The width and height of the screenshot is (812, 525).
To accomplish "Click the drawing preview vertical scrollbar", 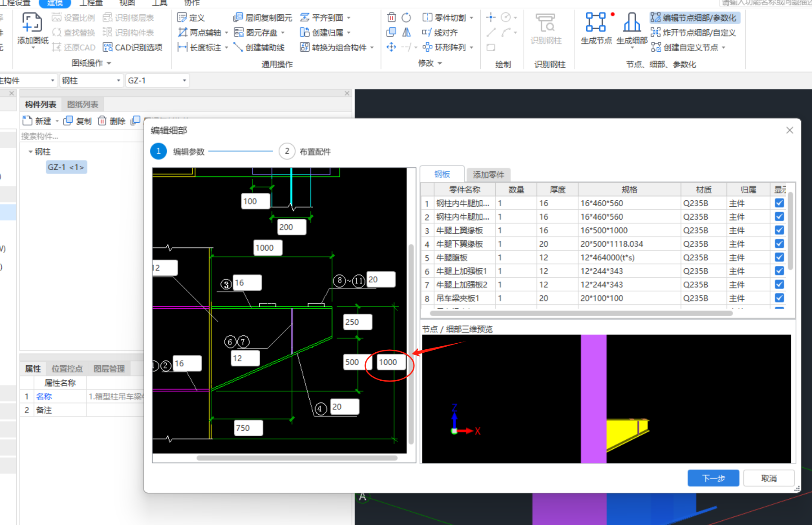I will point(411,345).
